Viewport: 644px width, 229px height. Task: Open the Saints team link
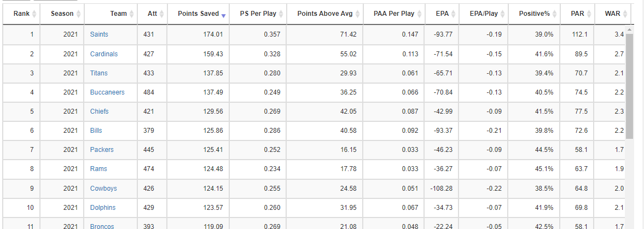[99, 34]
